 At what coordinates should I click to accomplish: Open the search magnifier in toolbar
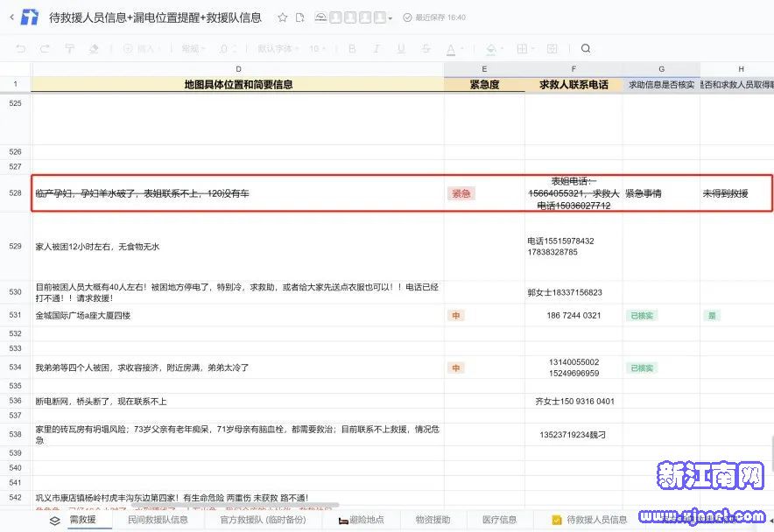[x=586, y=49]
